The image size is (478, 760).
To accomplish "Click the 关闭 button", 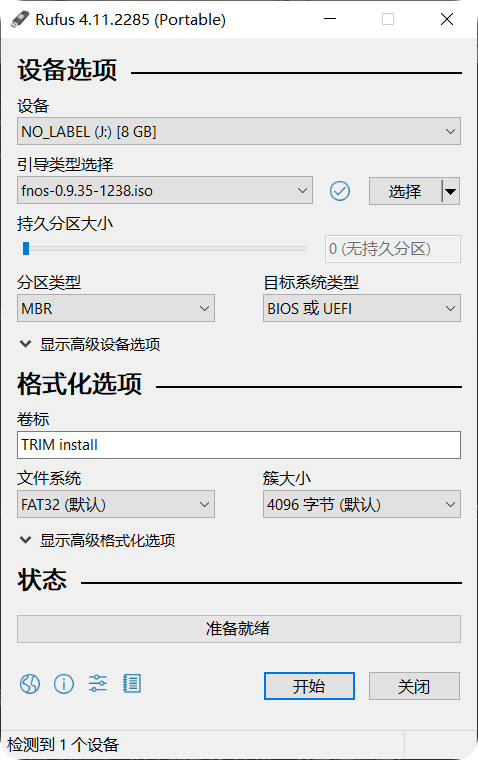I will point(414,686).
